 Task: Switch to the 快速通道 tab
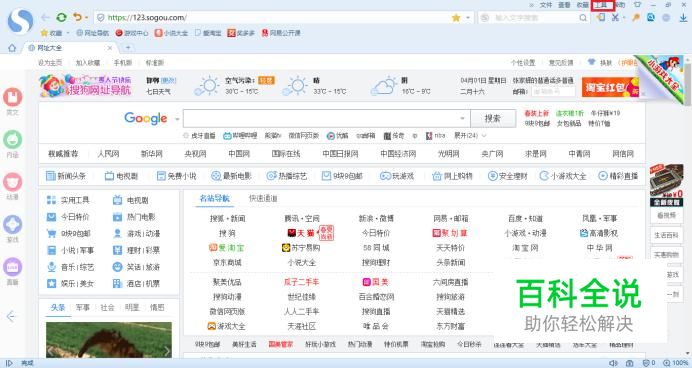point(263,199)
